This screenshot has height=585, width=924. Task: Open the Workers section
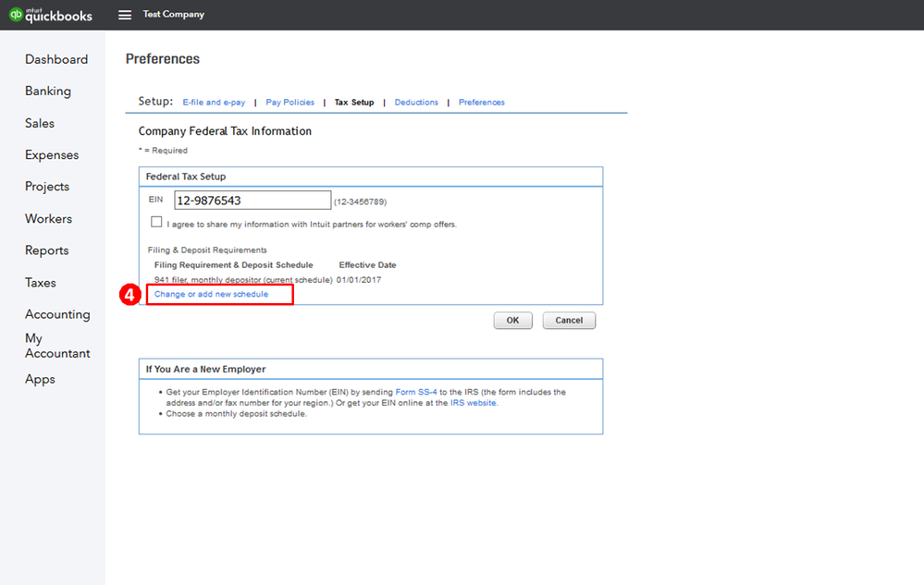pyautogui.click(x=48, y=218)
